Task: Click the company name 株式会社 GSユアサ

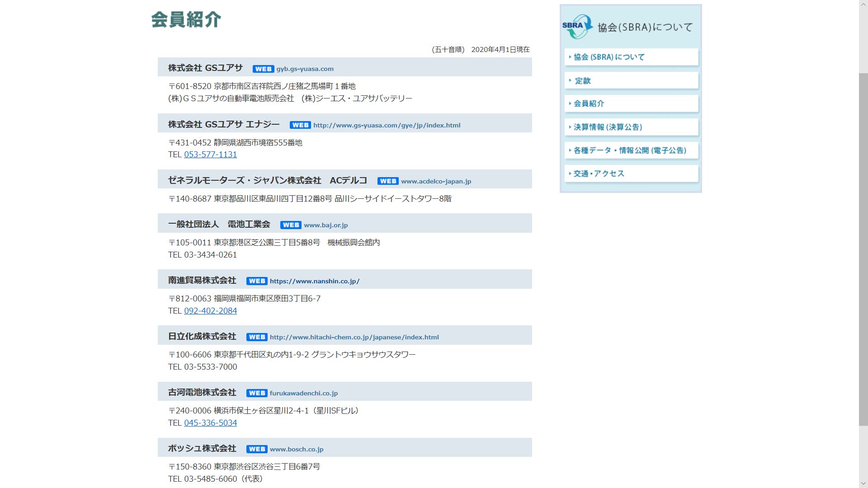Action: point(206,68)
